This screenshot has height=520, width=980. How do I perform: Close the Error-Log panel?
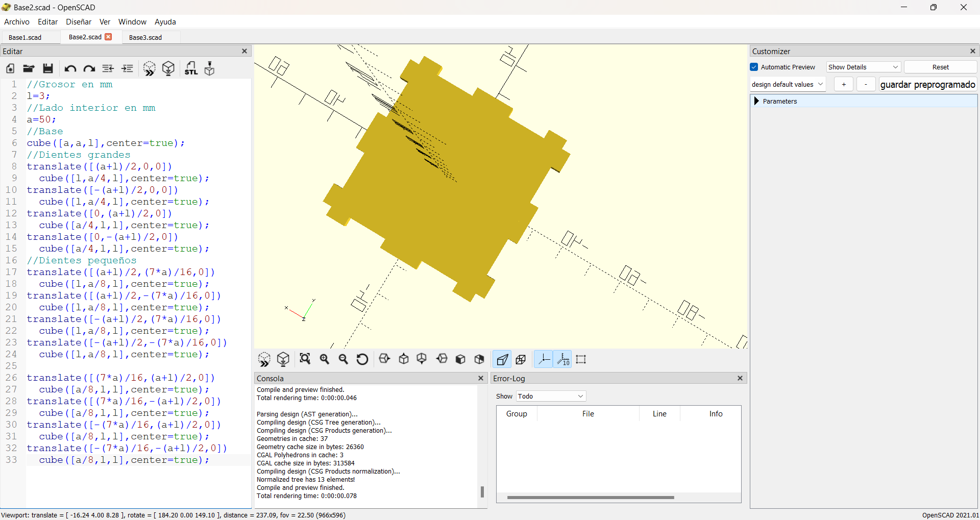point(740,378)
